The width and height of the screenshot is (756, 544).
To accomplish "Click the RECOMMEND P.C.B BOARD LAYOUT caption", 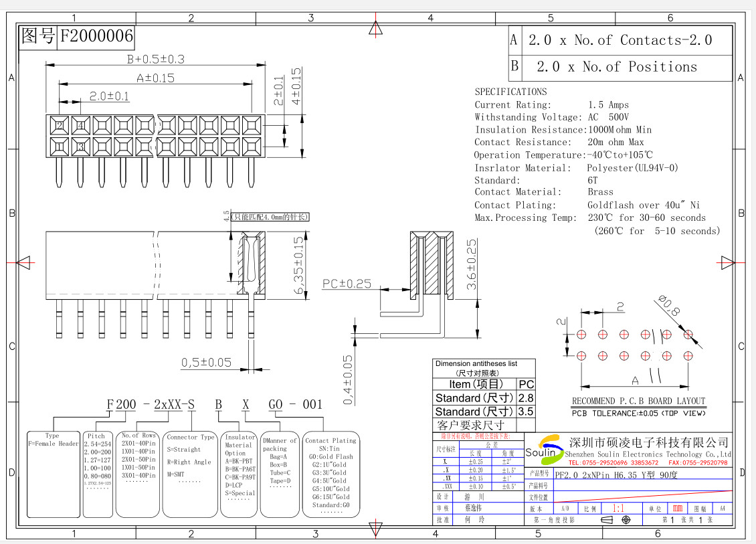I will pyautogui.click(x=638, y=401).
